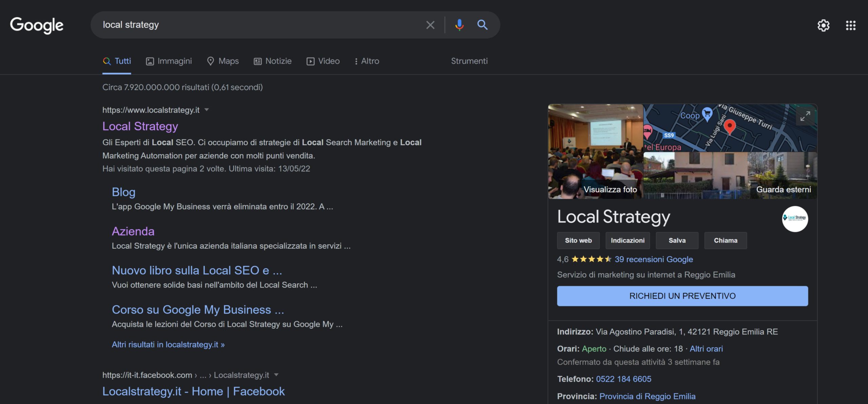Open dropdown arrow next to localstrategy.it URL
The width and height of the screenshot is (868, 404).
coord(206,110)
